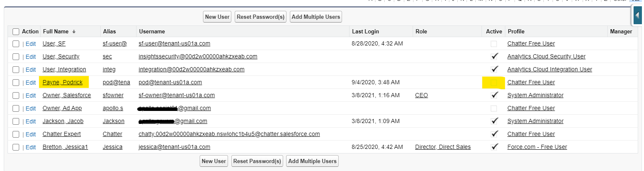Edit the Owner, Salesforce user
This screenshot has height=171, width=644.
(x=31, y=96)
